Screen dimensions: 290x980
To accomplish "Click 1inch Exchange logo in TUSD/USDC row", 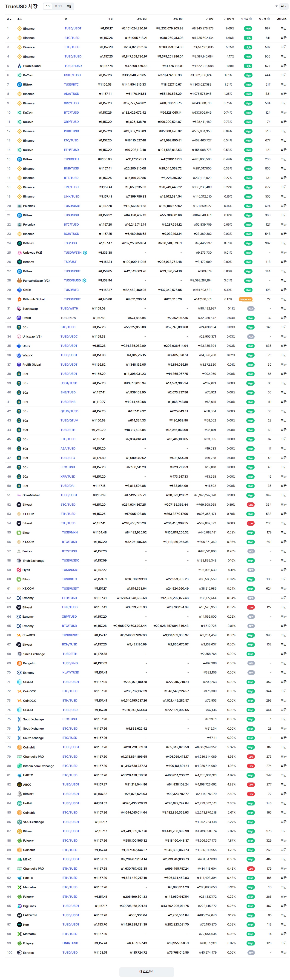I will [x=19, y=561].
